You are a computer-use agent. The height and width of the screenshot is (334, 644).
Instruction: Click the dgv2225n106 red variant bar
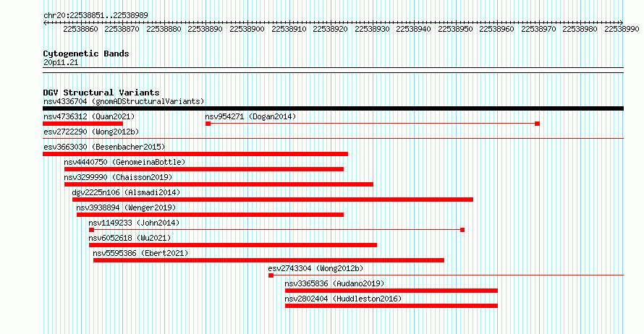click(x=273, y=200)
